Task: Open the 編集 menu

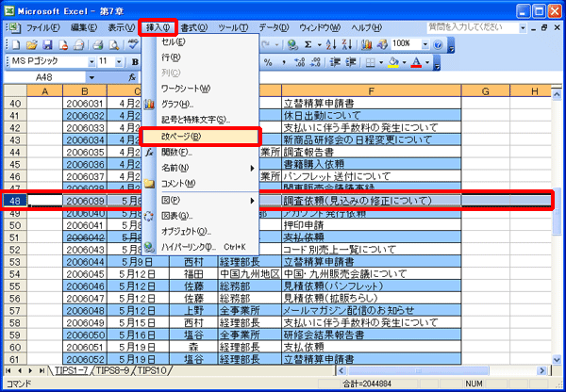Action: 84,27
